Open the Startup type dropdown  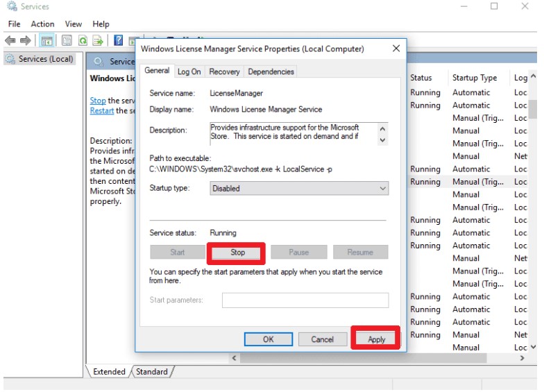299,189
